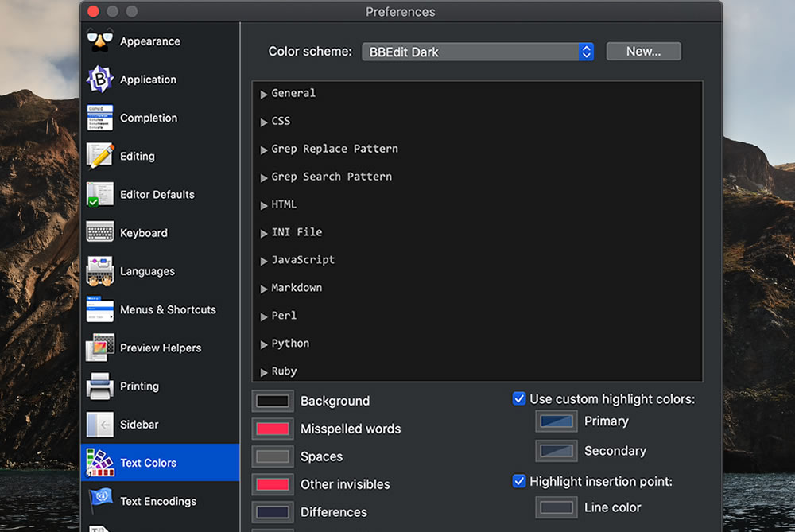Expand the HTML color group

(x=264, y=205)
